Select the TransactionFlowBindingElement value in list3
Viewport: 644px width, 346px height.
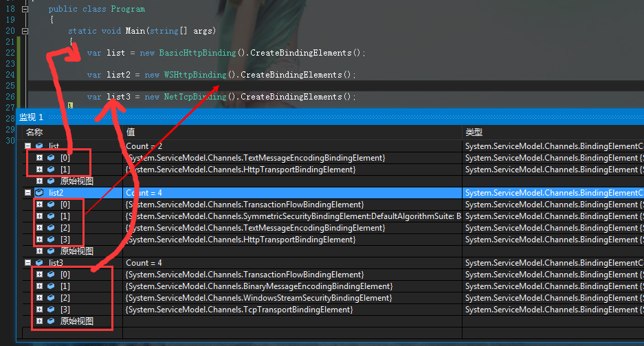pyautogui.click(x=245, y=274)
